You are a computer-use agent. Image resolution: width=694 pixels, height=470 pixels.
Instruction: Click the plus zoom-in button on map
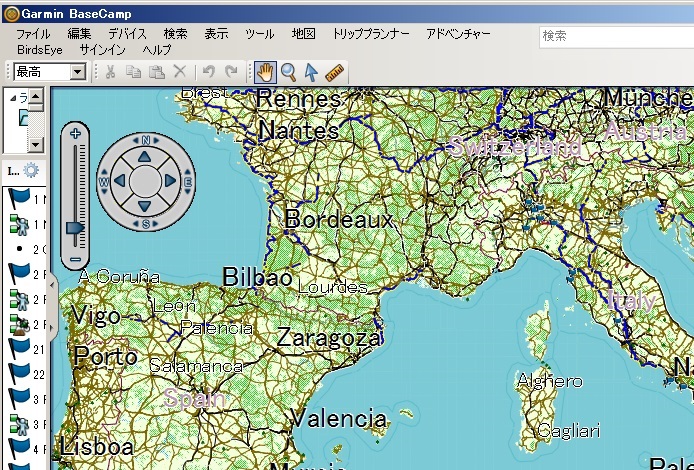(x=75, y=133)
